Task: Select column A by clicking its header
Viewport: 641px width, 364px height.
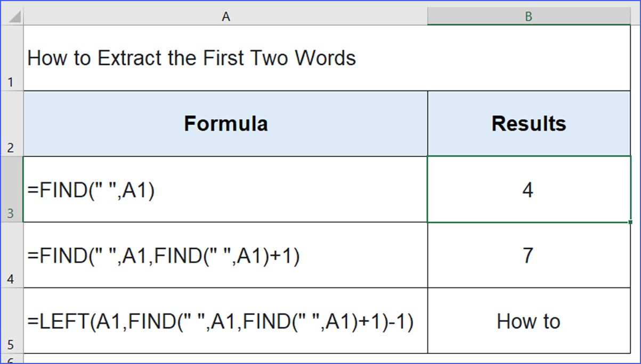Action: [225, 16]
